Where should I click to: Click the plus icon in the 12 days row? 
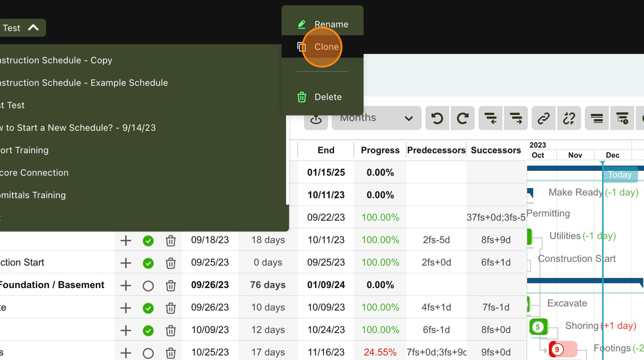126,331
